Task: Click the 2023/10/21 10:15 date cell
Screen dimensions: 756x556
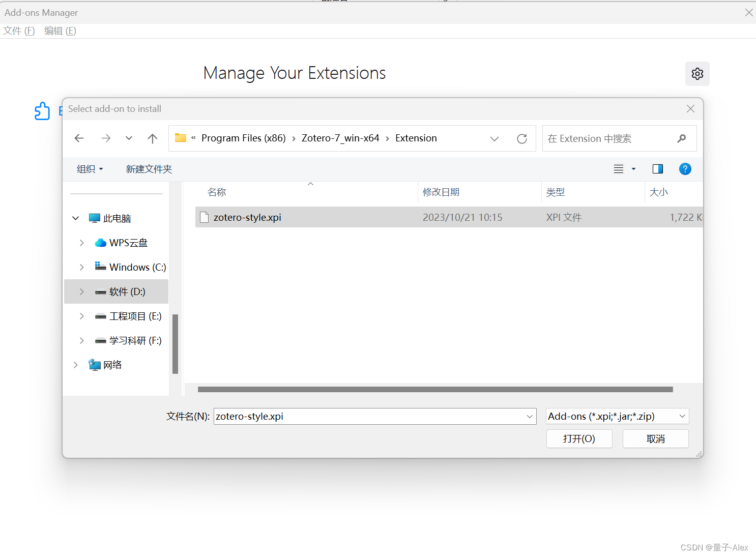Action: point(462,217)
